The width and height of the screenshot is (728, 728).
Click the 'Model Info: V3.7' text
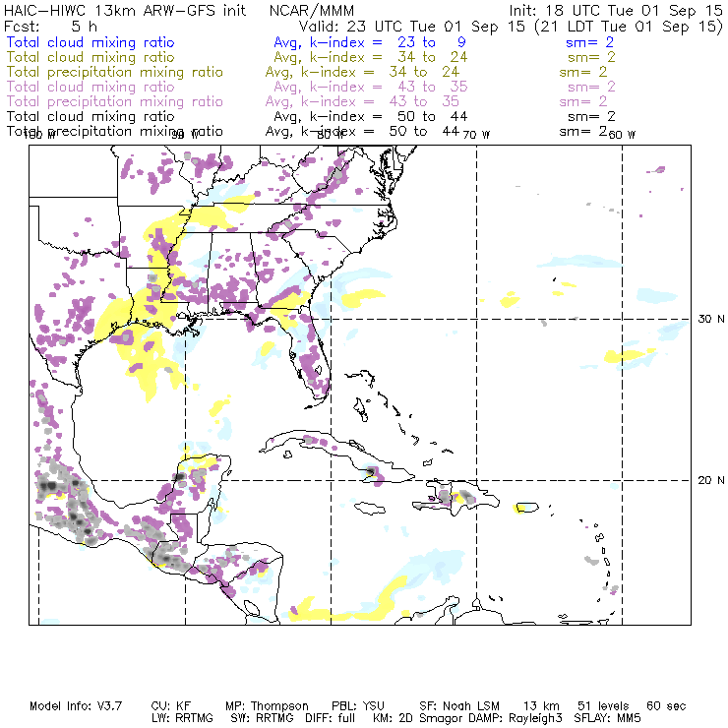point(76,706)
